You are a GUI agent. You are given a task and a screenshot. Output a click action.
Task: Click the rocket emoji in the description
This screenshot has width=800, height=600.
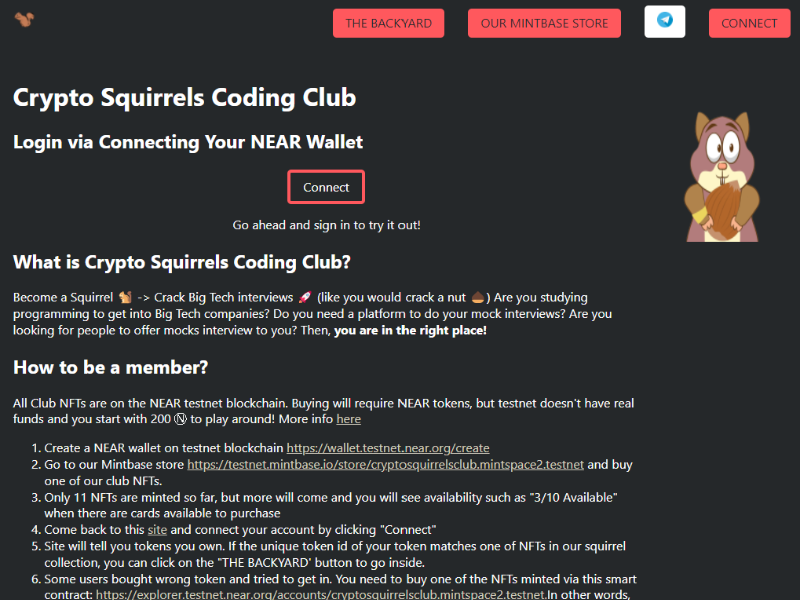click(305, 297)
